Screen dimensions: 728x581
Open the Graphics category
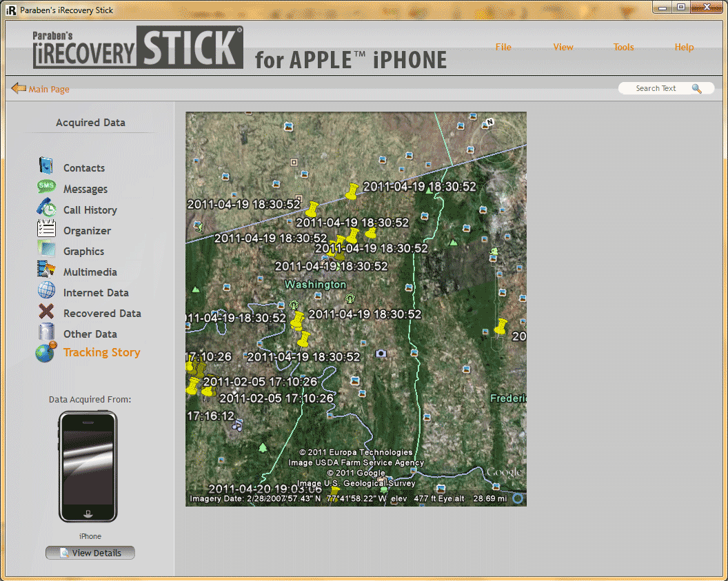tap(83, 251)
